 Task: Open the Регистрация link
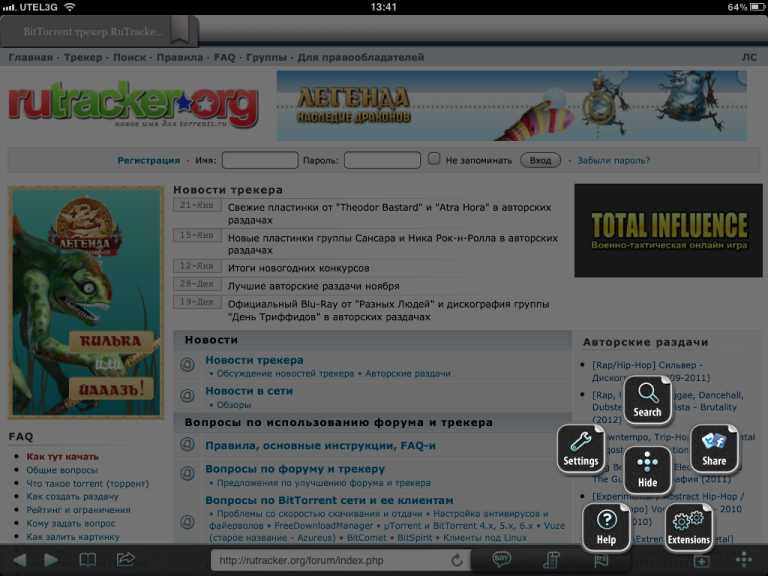coord(149,161)
